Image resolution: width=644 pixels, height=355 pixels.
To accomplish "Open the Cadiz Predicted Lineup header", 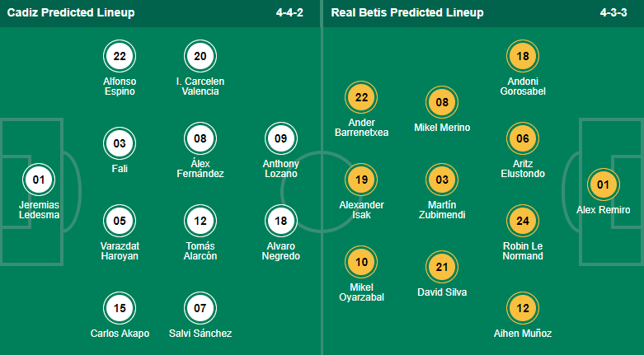I will [x=71, y=13].
